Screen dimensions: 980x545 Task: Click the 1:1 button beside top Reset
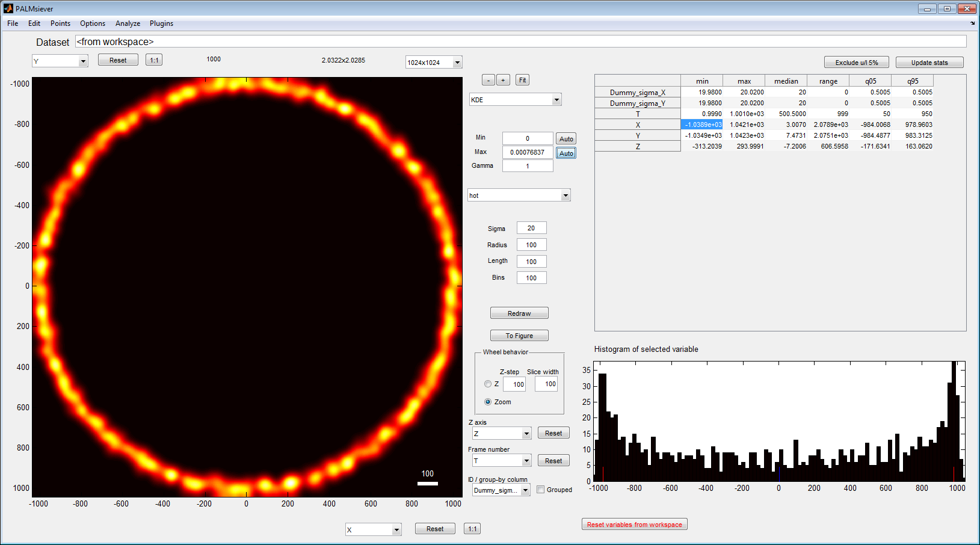point(154,60)
